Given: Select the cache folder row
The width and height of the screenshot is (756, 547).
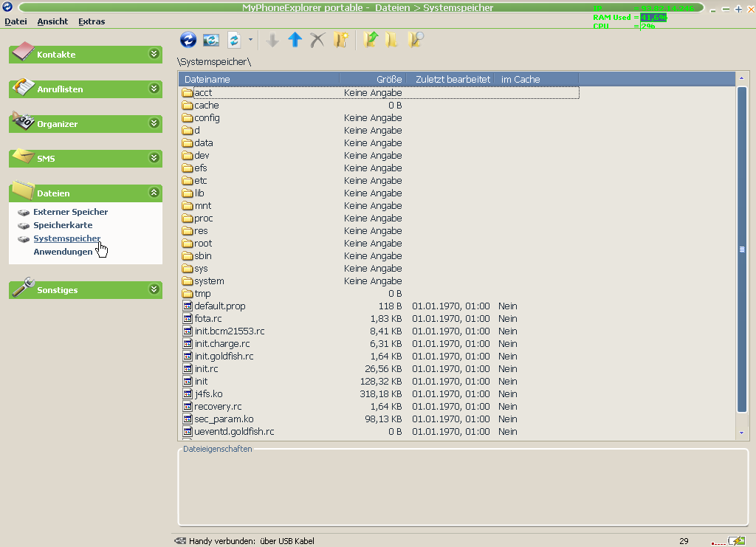Looking at the screenshot, I should (380, 105).
